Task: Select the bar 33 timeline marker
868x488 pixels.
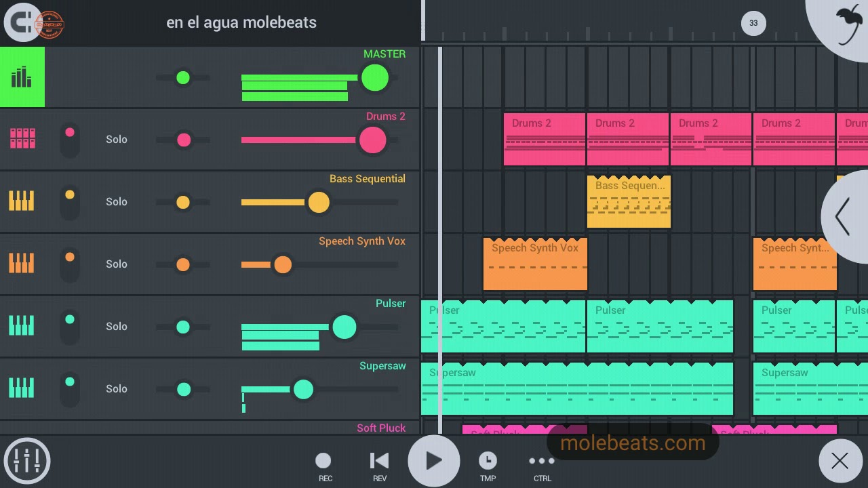Action: click(753, 23)
